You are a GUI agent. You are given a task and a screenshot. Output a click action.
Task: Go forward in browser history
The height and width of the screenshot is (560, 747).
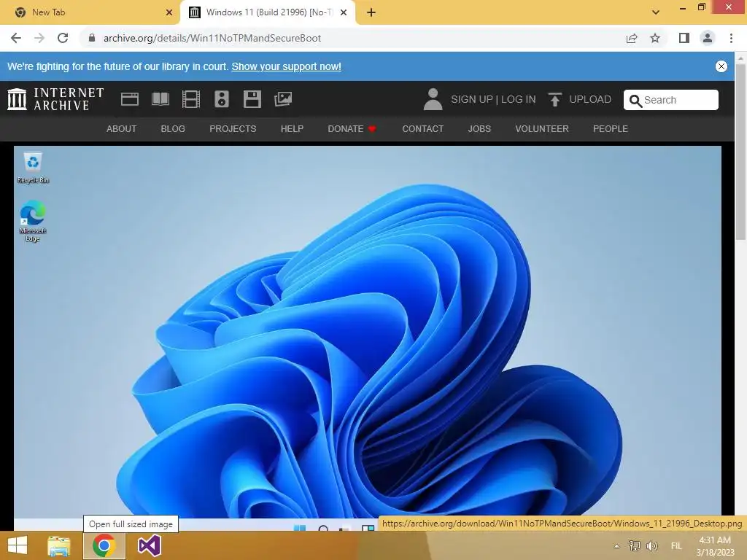coord(39,38)
